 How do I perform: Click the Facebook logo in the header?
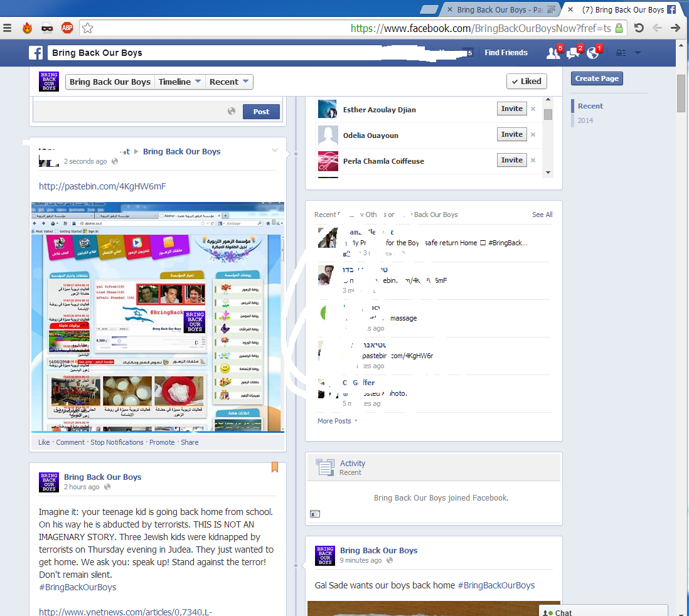[36, 53]
